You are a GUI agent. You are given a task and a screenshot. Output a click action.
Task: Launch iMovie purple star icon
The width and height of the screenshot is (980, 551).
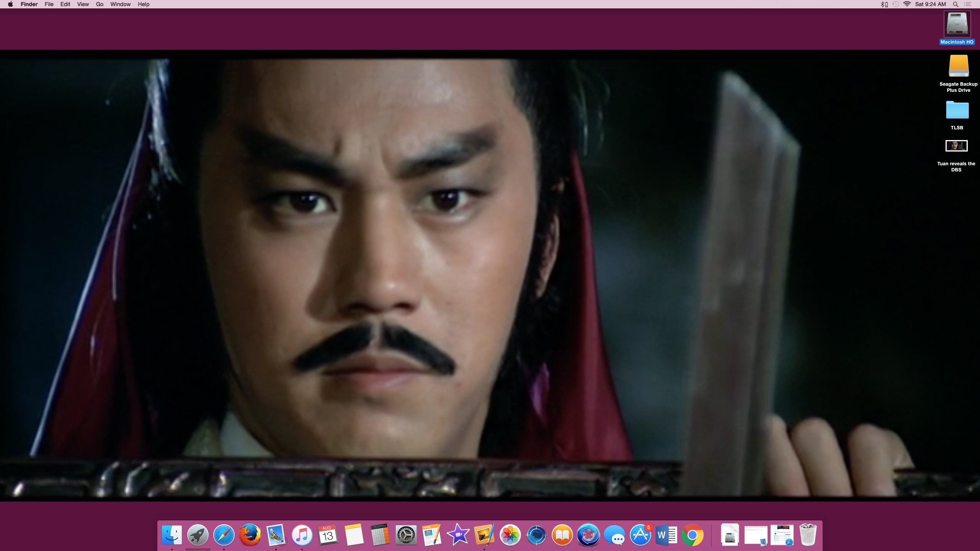[x=458, y=535]
